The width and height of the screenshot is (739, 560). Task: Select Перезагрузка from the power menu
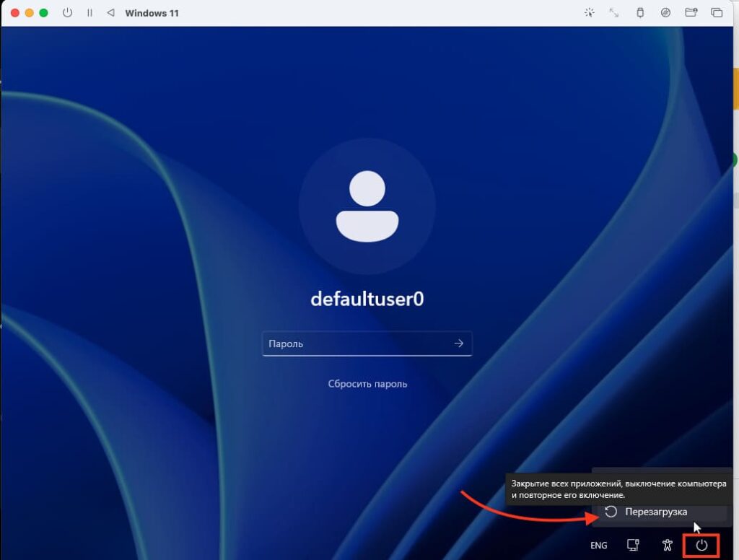(x=655, y=512)
